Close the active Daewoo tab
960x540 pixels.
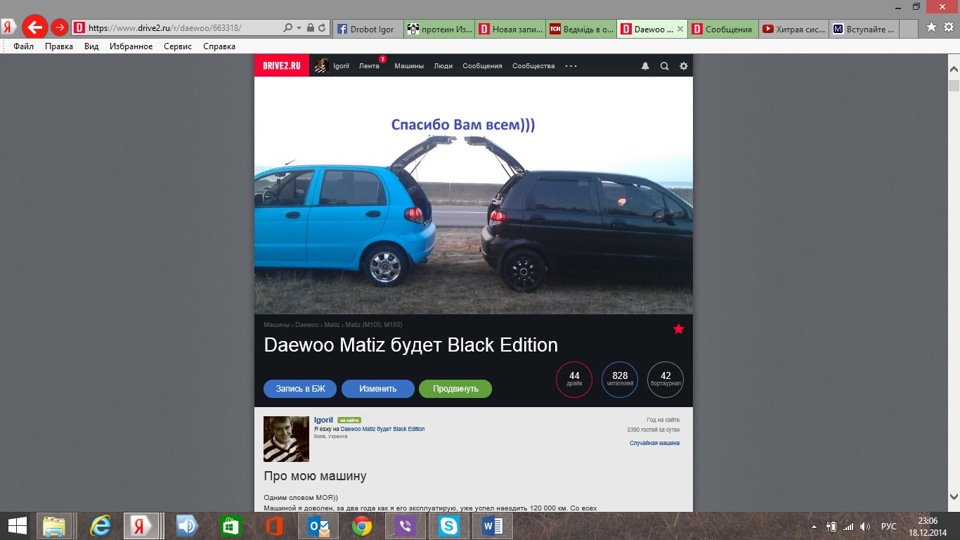pyautogui.click(x=680, y=29)
